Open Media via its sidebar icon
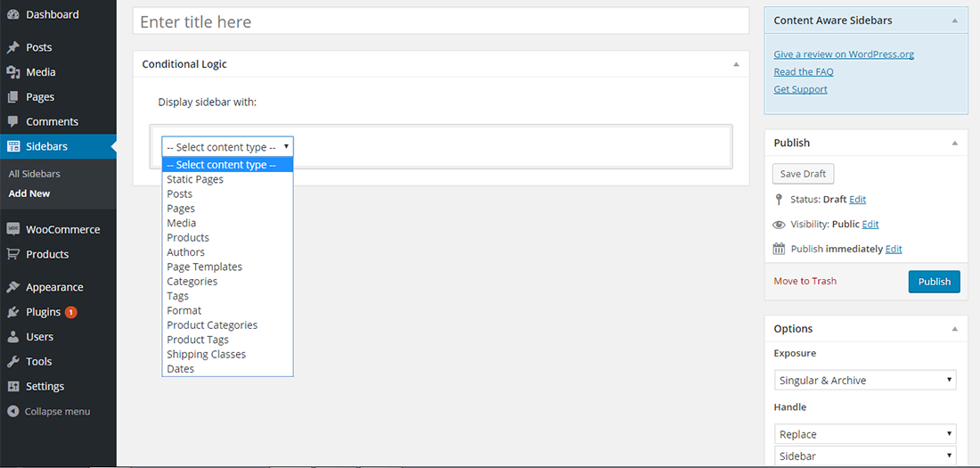 [x=13, y=72]
